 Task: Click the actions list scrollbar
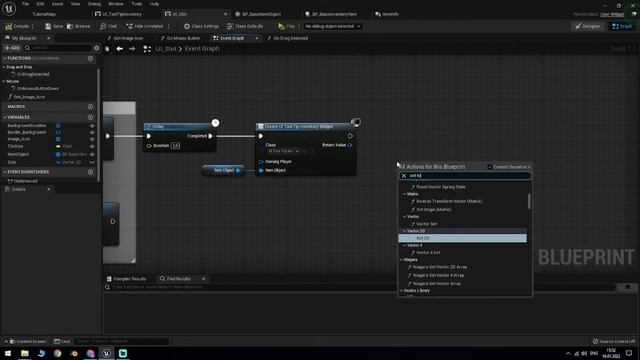click(529, 201)
